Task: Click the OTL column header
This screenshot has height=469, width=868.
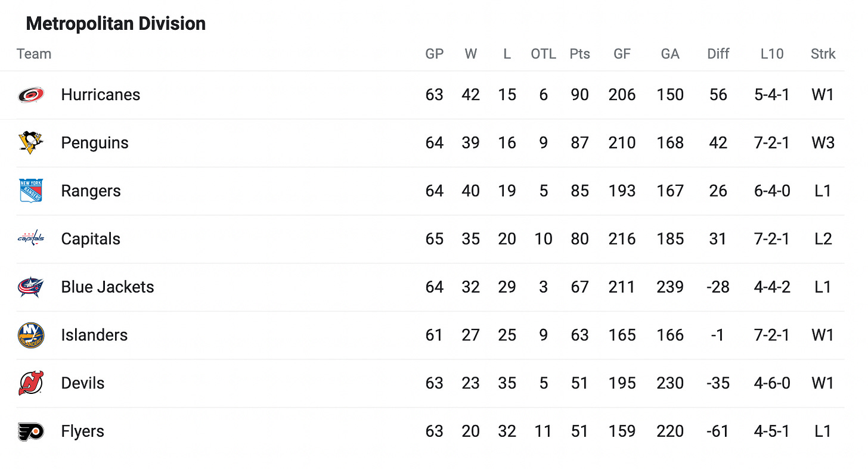Action: pos(543,54)
